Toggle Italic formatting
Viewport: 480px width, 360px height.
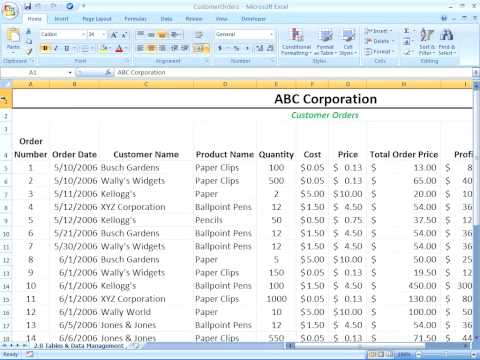point(56,48)
